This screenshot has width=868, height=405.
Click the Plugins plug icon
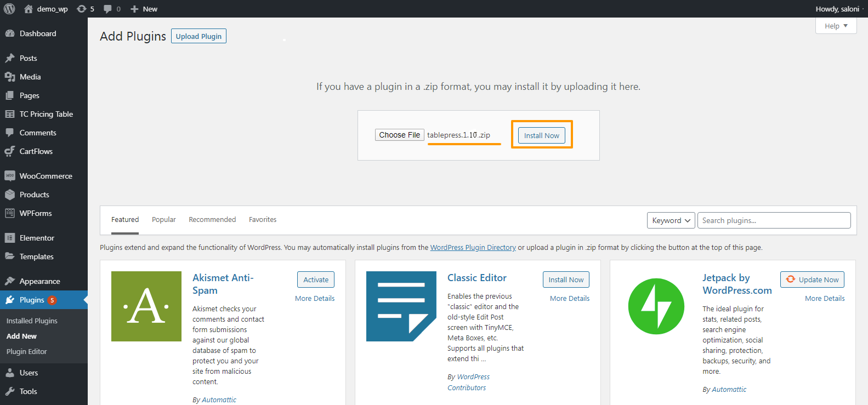10,300
